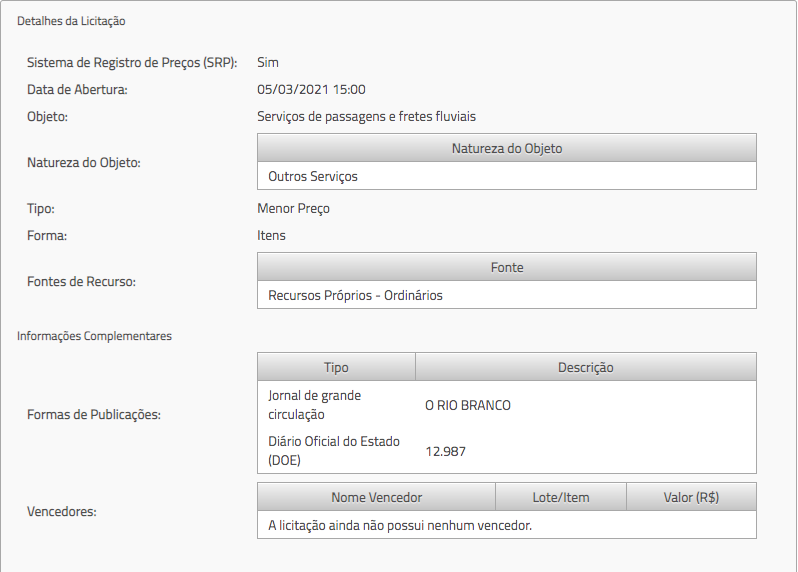This screenshot has height=572, width=798.
Task: Click 'Diário Oficial do Estado (DOE)' cell
Action: (318, 451)
